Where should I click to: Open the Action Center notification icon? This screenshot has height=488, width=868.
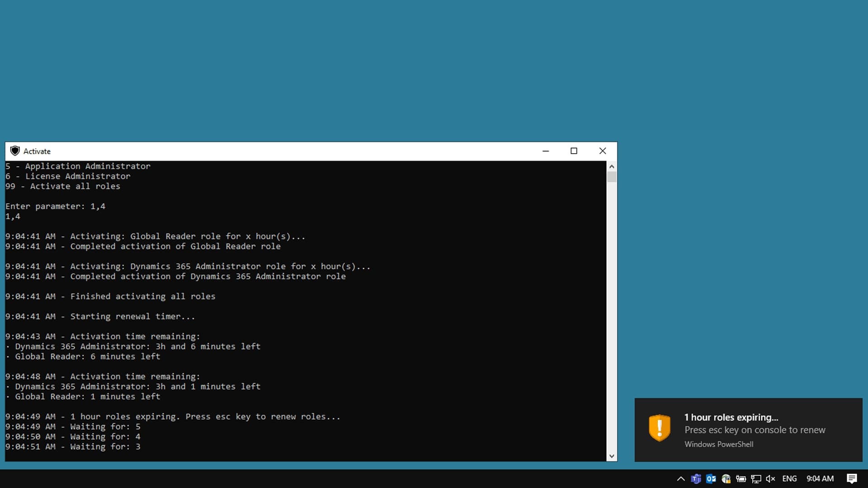pyautogui.click(x=852, y=479)
